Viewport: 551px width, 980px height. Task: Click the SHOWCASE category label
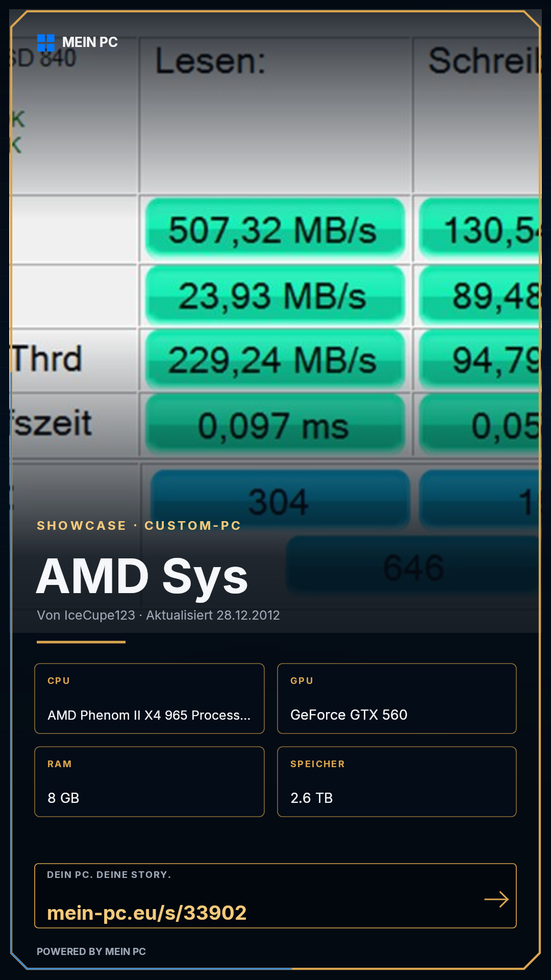(82, 525)
